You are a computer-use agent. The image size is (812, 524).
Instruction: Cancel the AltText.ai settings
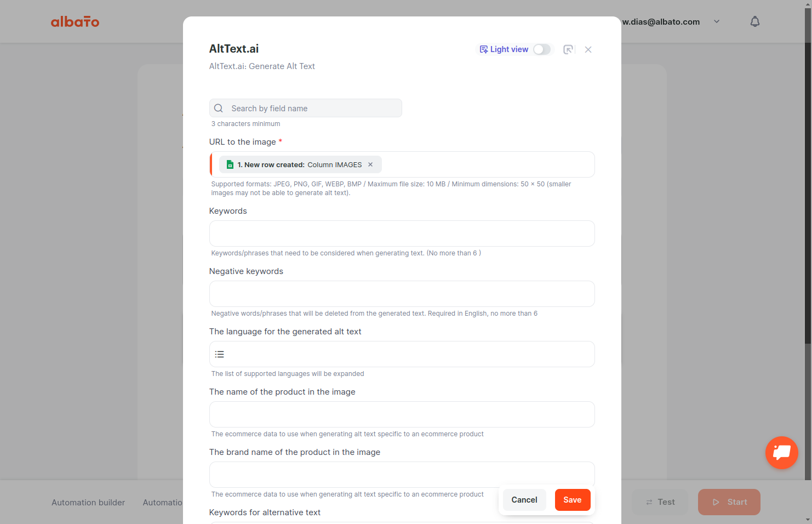pos(524,500)
